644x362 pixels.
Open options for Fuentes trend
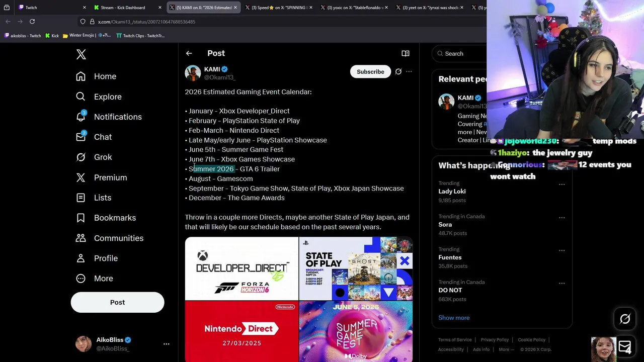coord(561,250)
